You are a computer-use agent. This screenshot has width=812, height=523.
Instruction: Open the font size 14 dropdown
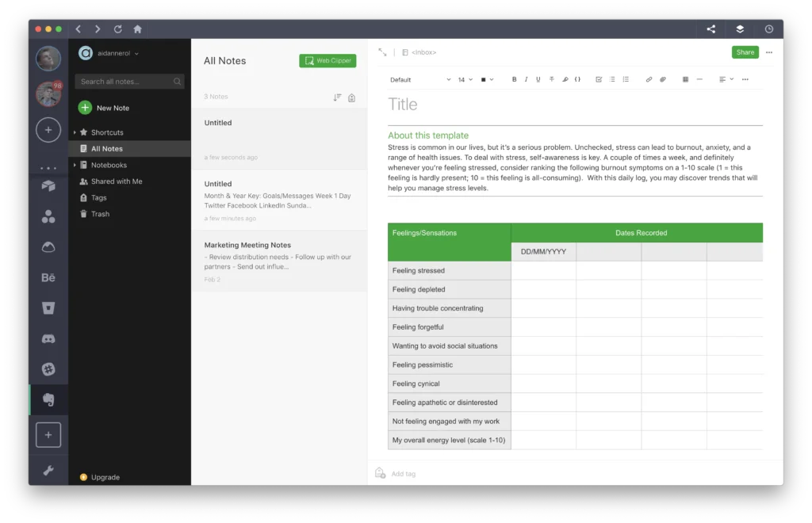pyautogui.click(x=465, y=80)
